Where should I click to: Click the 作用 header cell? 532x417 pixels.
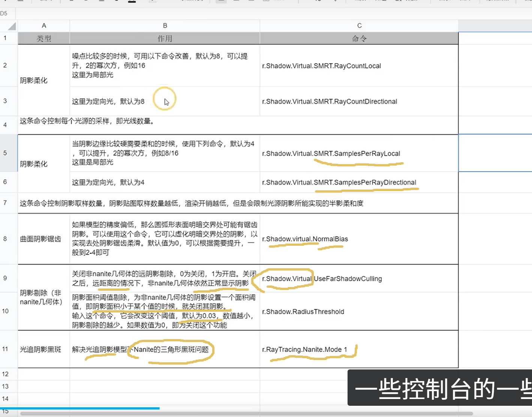165,38
